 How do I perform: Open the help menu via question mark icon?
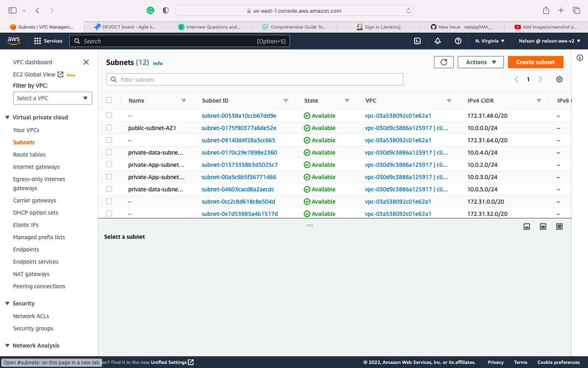(458, 41)
